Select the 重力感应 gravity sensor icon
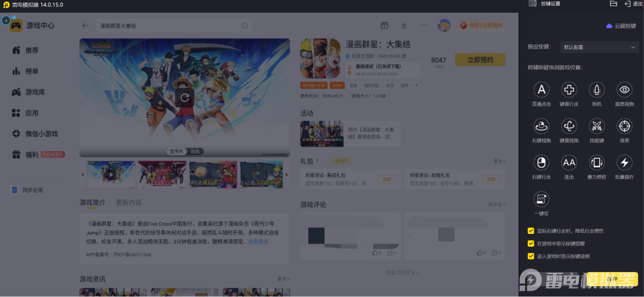 click(597, 163)
